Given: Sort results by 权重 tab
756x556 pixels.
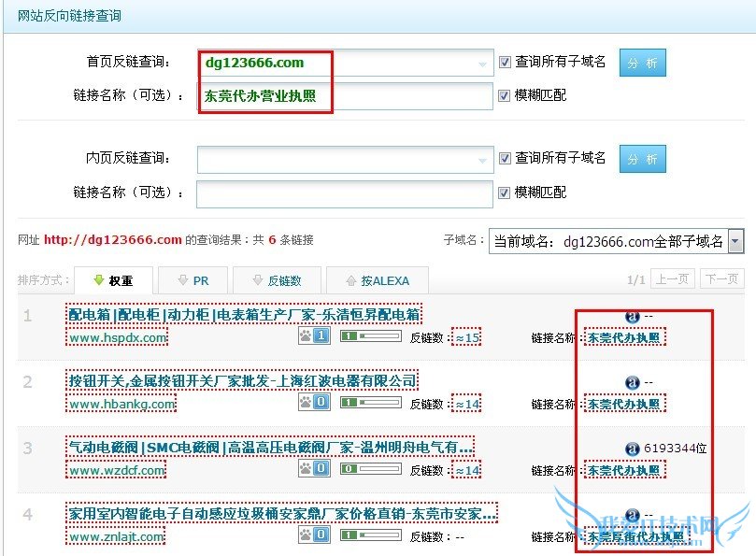Looking at the screenshot, I should 114,280.
